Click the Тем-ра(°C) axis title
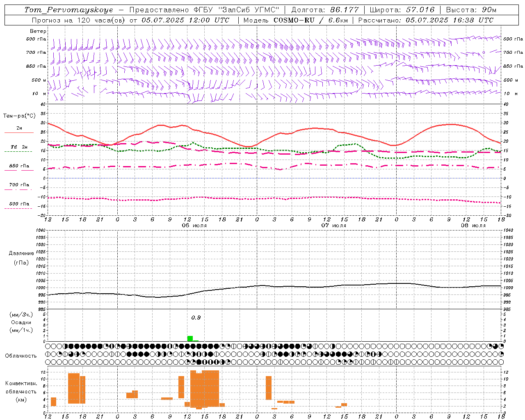 (19, 116)
